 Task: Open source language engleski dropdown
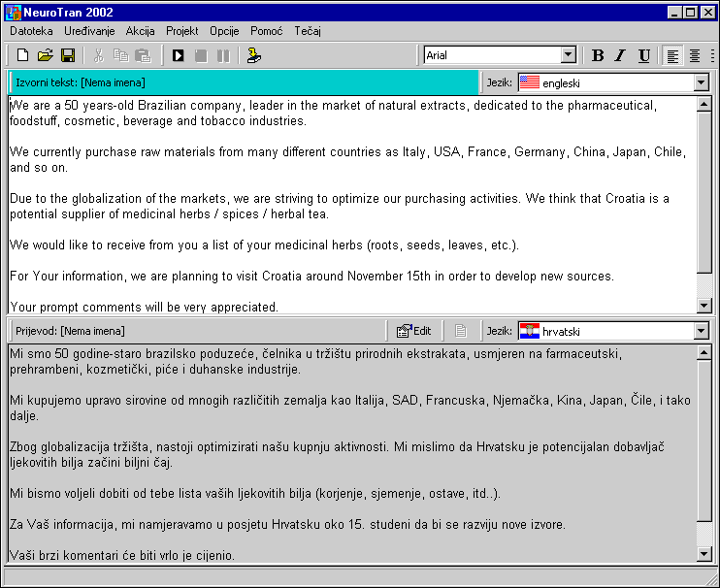coord(701,82)
